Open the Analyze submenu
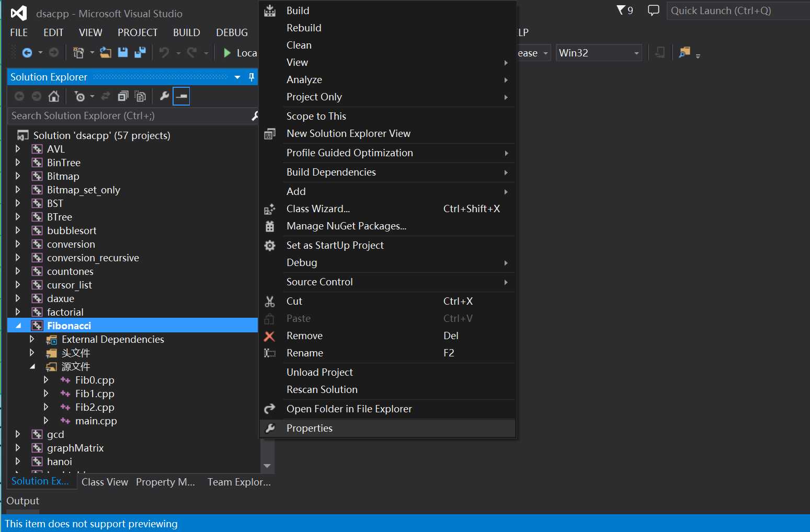 387,79
